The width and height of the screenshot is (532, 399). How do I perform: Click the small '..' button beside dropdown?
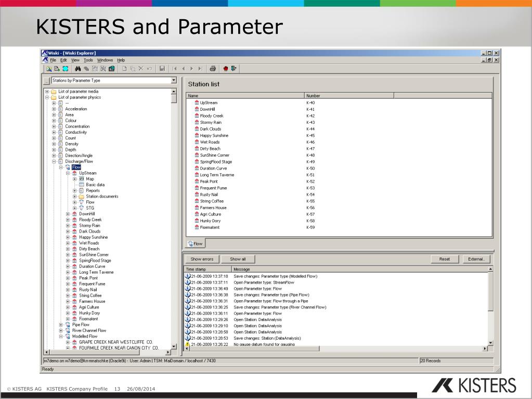46,81
